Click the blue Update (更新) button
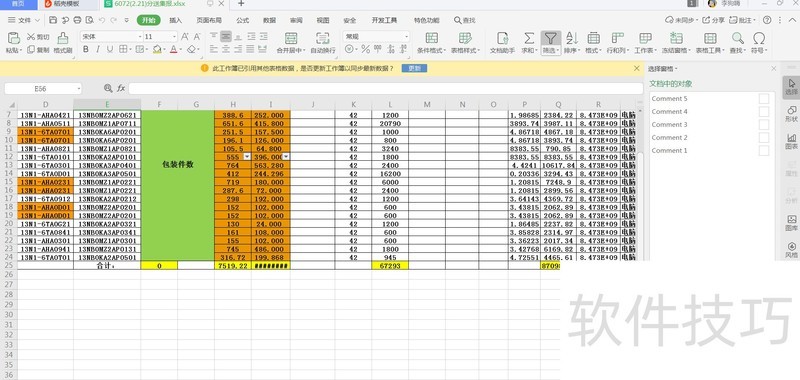 click(414, 68)
